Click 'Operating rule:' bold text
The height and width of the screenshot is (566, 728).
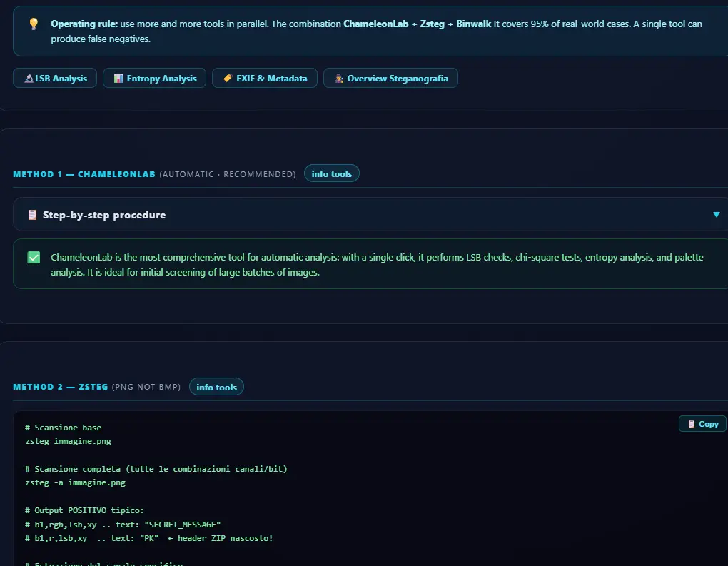84,24
